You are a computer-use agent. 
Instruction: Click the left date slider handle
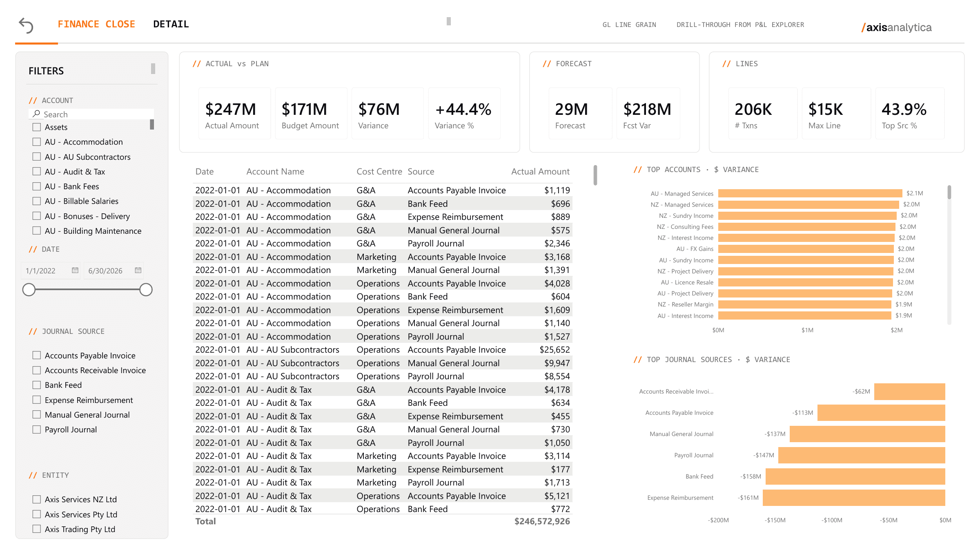pos(29,290)
